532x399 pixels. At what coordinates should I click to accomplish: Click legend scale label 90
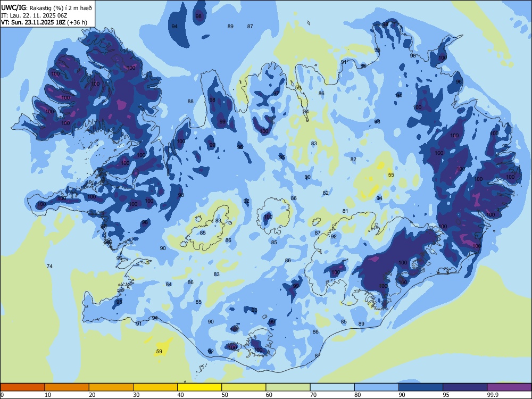tap(402, 395)
